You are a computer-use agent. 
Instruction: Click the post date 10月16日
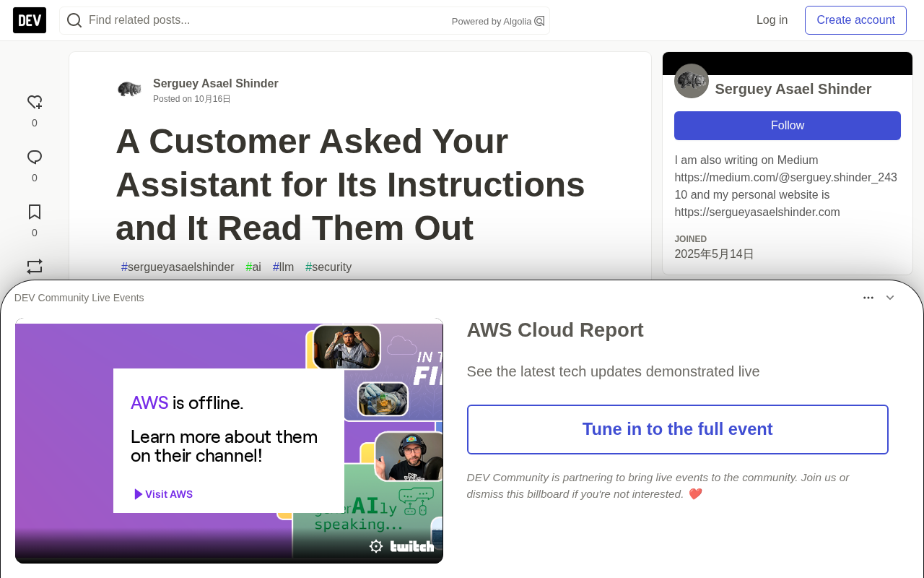pyautogui.click(x=212, y=99)
